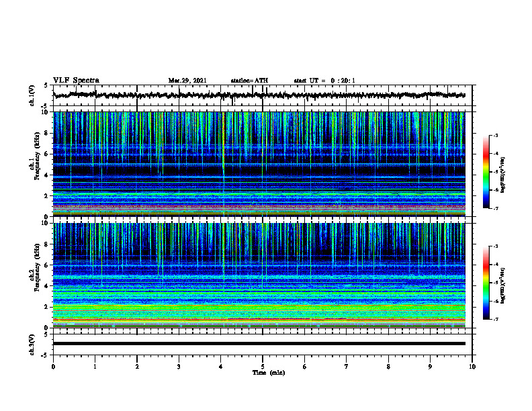Click time axis tick label 4
Viewport: 532px width, 411px height.
[x=221, y=367]
